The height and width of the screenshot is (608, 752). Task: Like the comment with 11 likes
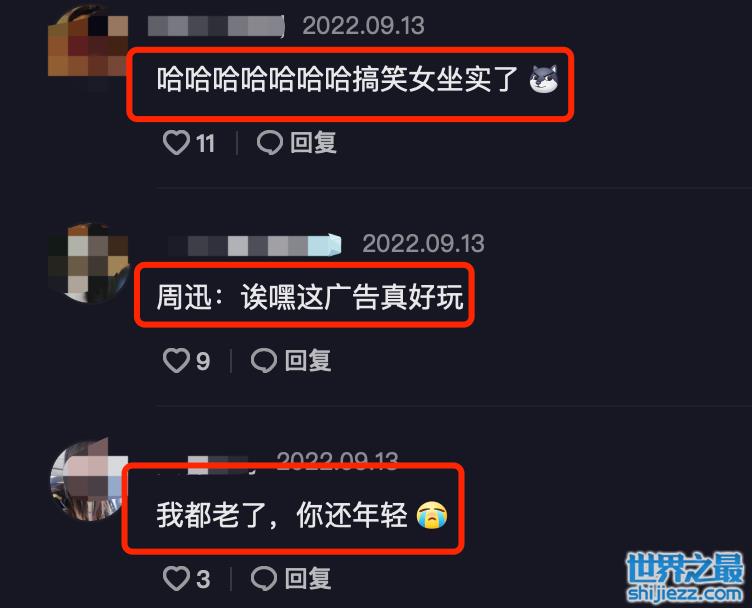click(176, 142)
